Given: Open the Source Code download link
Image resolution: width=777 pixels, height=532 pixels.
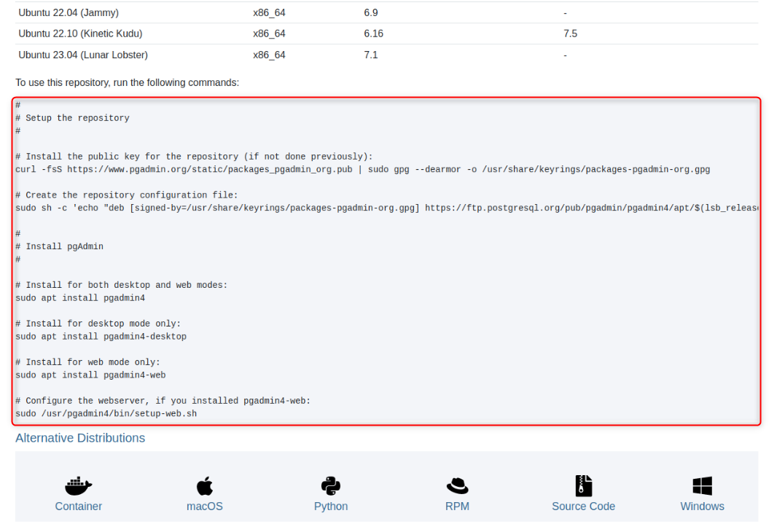Looking at the screenshot, I should click(583, 506).
